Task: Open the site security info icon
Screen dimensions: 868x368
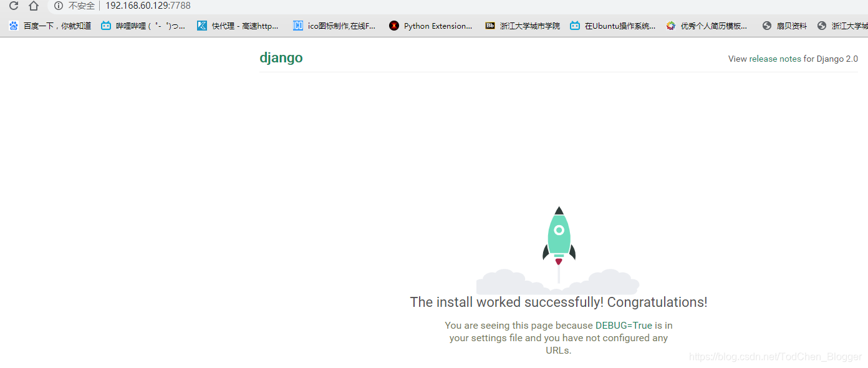Action: click(59, 6)
